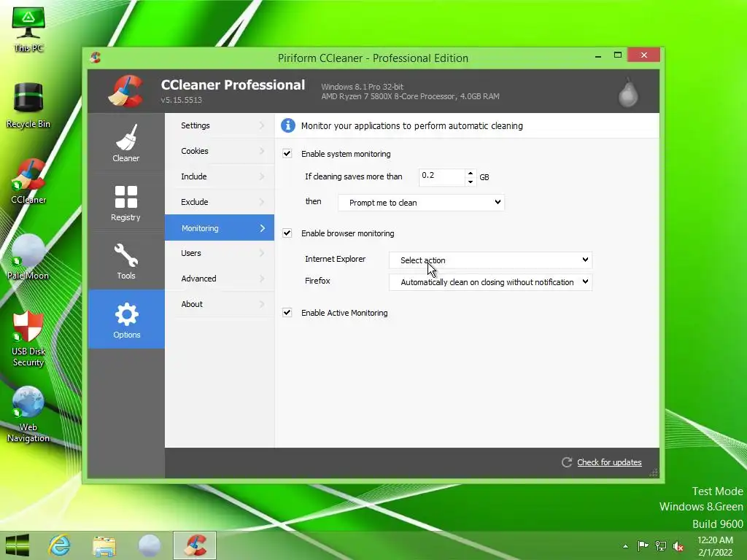Open Pale Moon from taskbar
Screen dimensions: 747x560
[x=149, y=545]
